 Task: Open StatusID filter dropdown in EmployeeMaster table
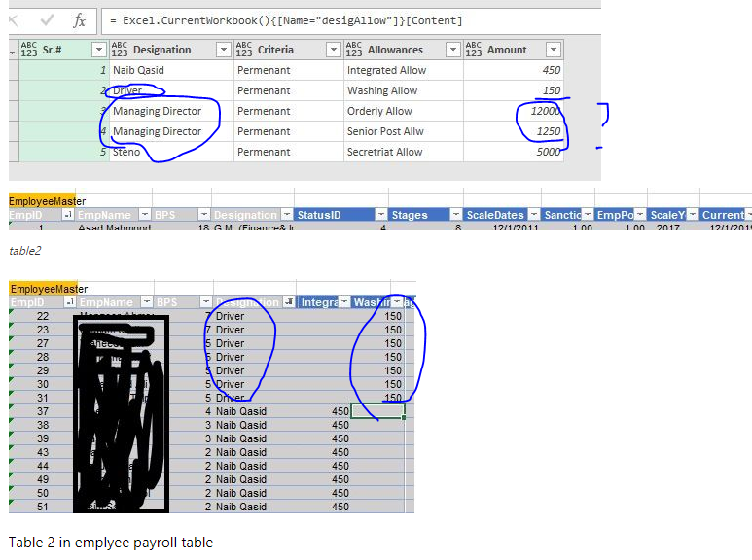click(380, 214)
